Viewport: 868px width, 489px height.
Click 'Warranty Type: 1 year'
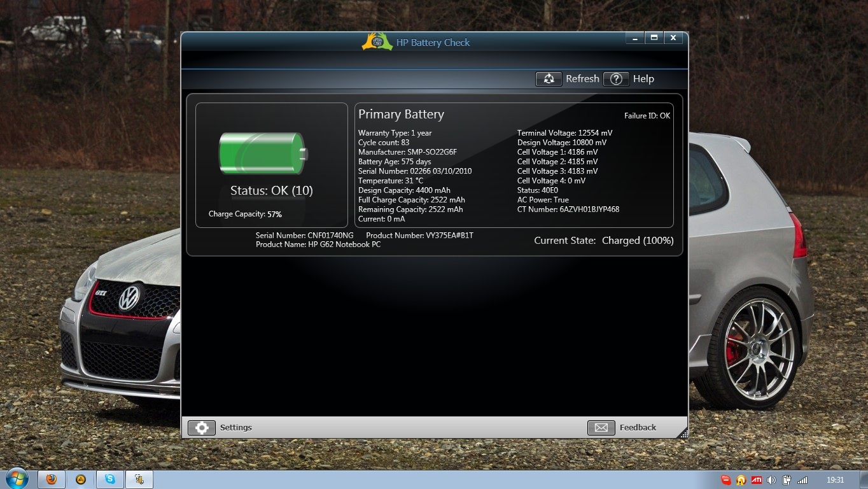click(x=395, y=133)
